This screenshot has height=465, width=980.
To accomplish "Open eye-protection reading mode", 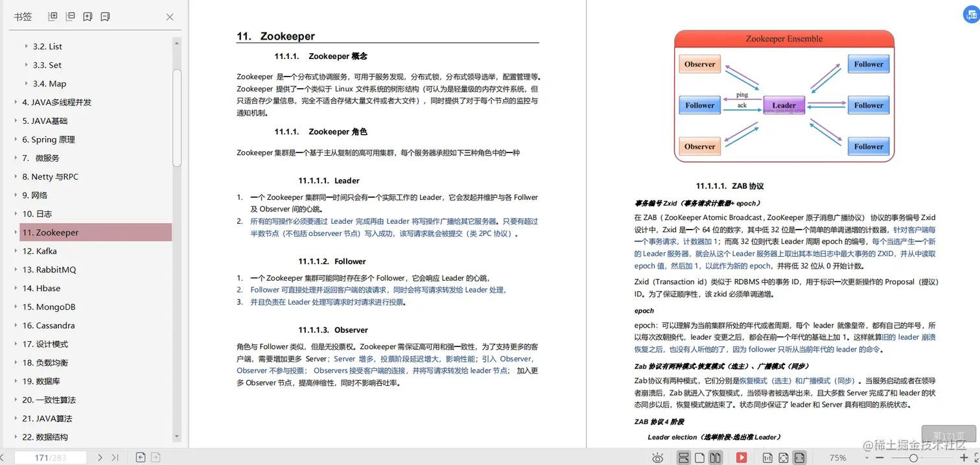I will coord(658,457).
